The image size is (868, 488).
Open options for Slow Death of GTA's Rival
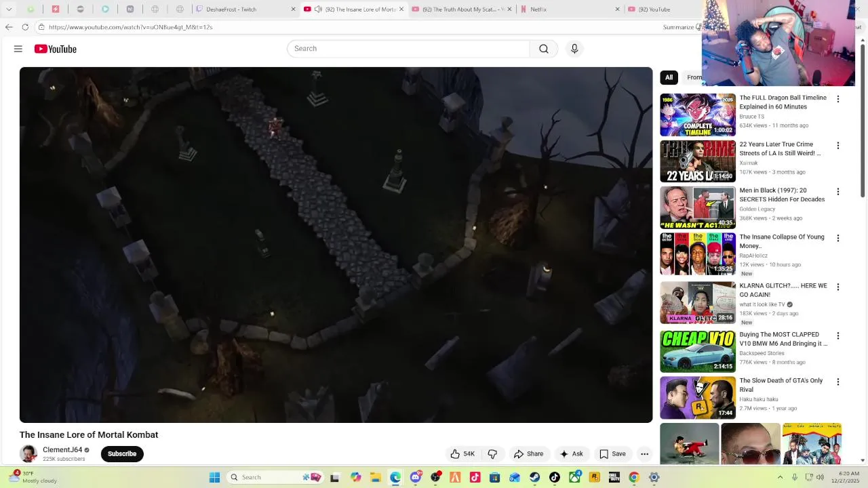pos(838,382)
